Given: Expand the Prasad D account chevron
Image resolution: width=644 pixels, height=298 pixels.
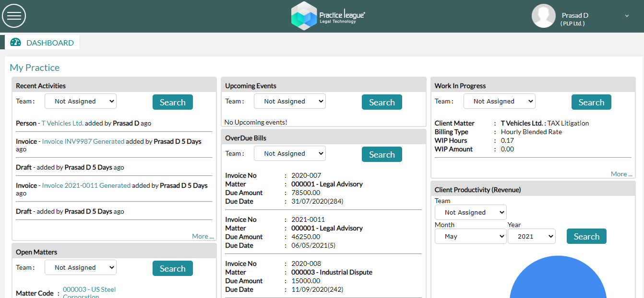Looking at the screenshot, I should click(627, 16).
